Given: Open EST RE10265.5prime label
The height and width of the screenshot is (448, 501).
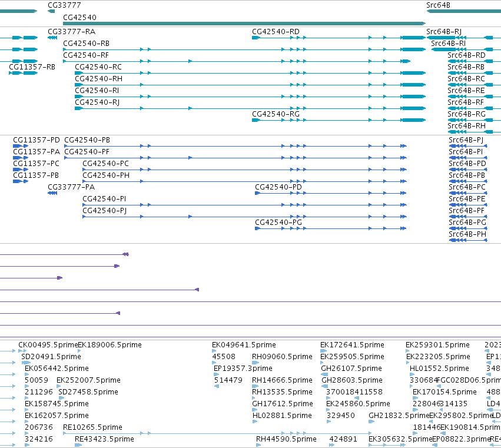Looking at the screenshot, I should 92,427.
